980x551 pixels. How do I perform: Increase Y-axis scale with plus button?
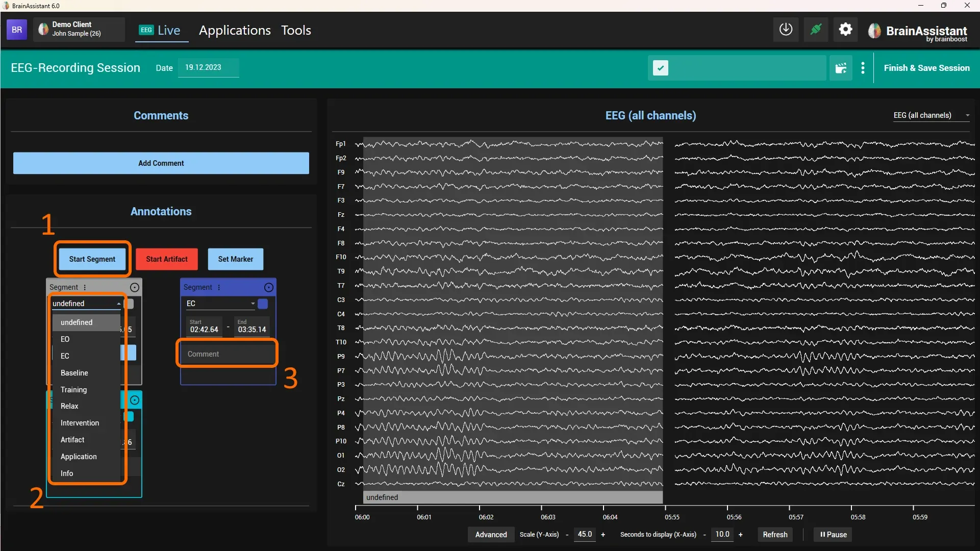pos(603,535)
